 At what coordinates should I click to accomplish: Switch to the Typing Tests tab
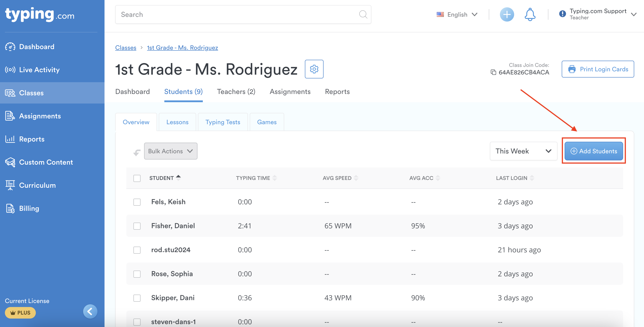223,122
